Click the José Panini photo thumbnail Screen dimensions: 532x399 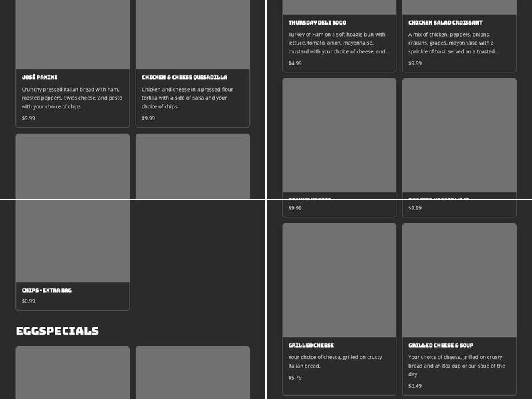(72, 33)
